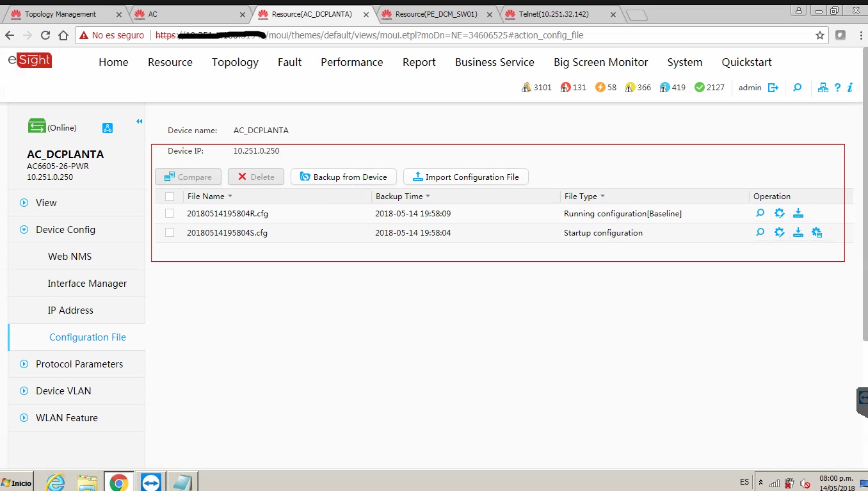
Task: Click the Delete button
Action: click(256, 177)
